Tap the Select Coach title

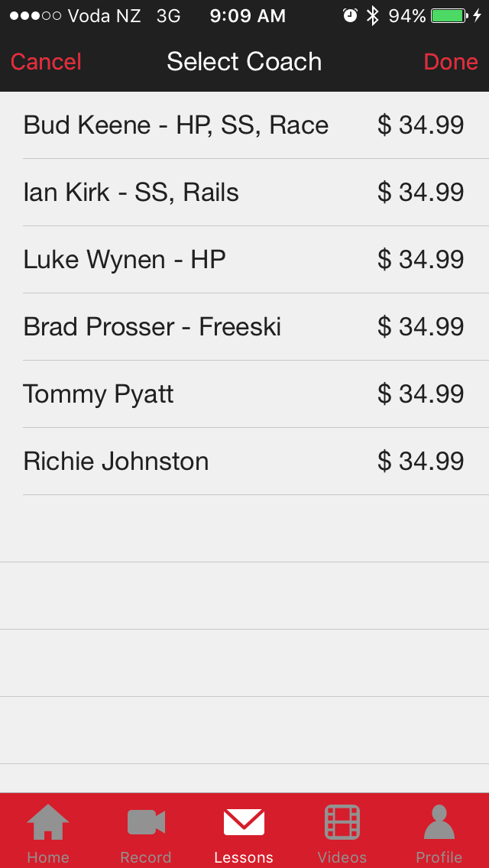click(244, 62)
